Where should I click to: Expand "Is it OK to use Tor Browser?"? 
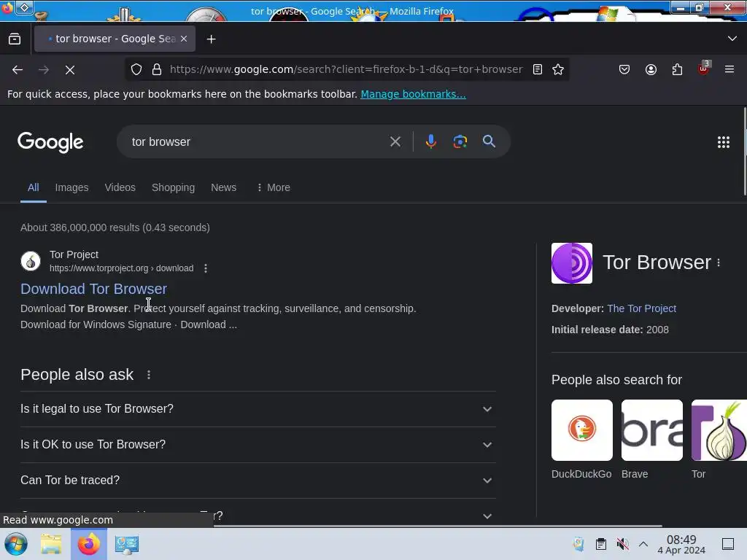coord(258,445)
